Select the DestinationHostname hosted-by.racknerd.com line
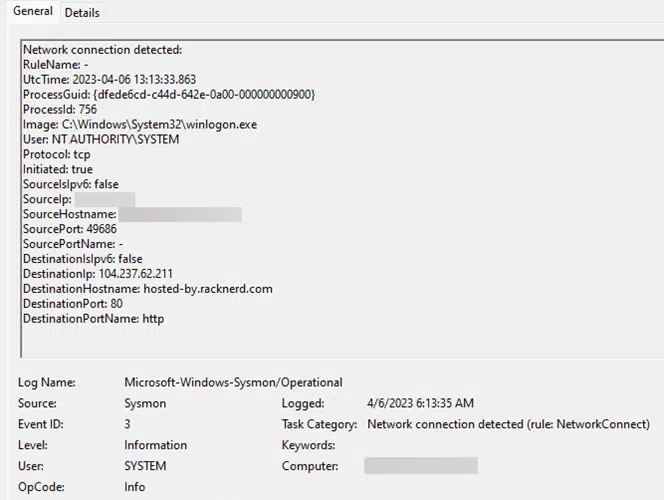This screenshot has height=500, width=664. coord(148,289)
